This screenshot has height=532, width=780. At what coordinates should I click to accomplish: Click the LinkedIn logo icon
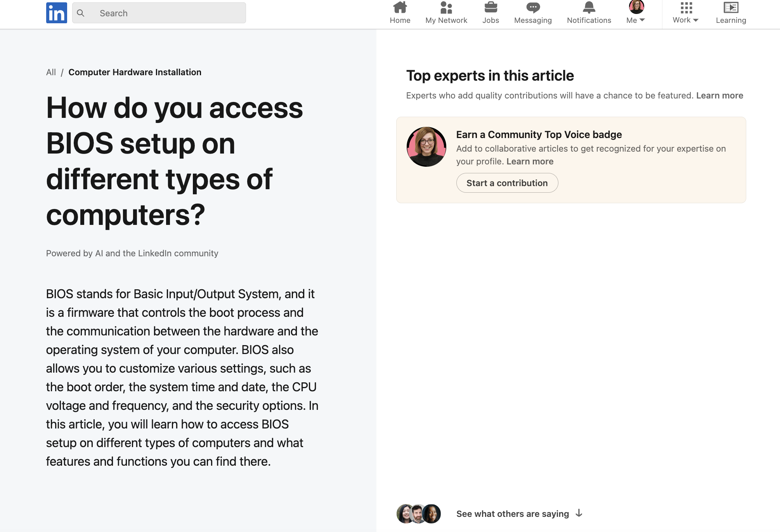coord(56,13)
